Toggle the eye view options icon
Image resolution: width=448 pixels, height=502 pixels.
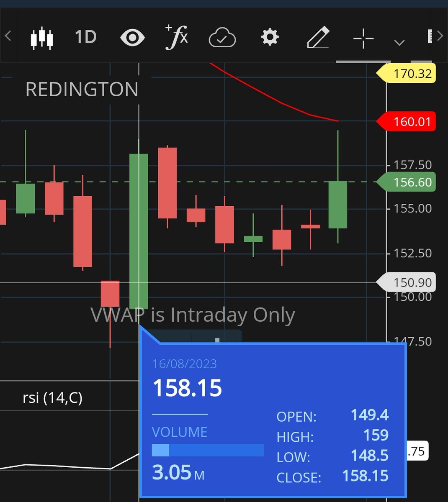(x=132, y=38)
